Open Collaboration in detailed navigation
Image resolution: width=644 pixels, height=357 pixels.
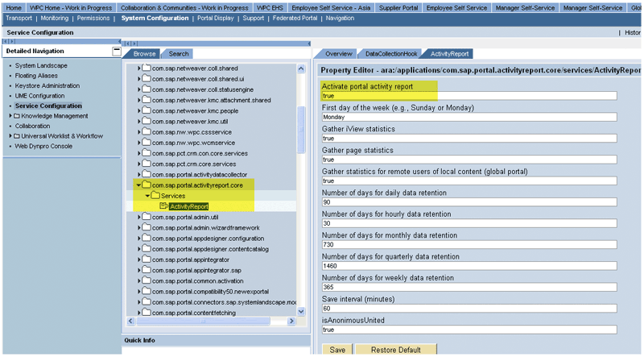pyautogui.click(x=32, y=126)
